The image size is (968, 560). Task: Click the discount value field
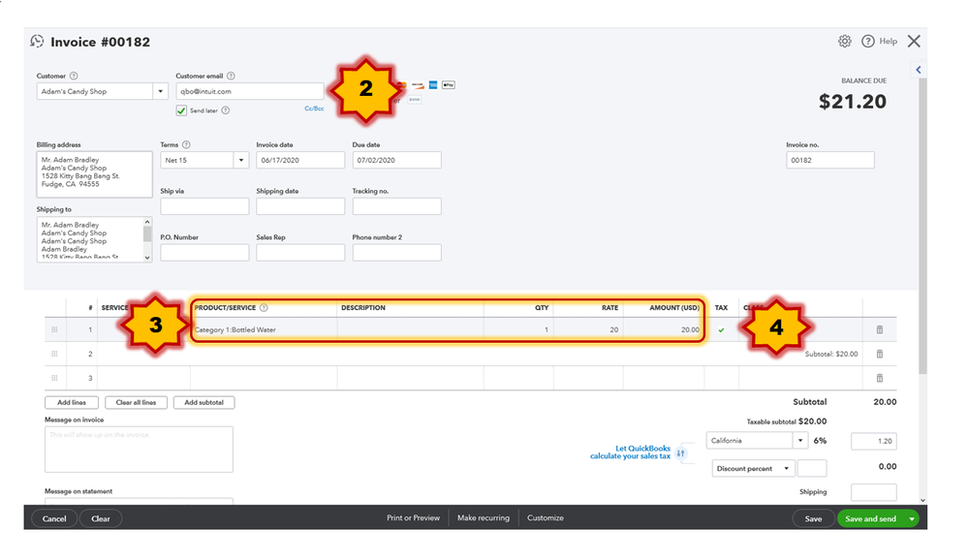(x=812, y=469)
